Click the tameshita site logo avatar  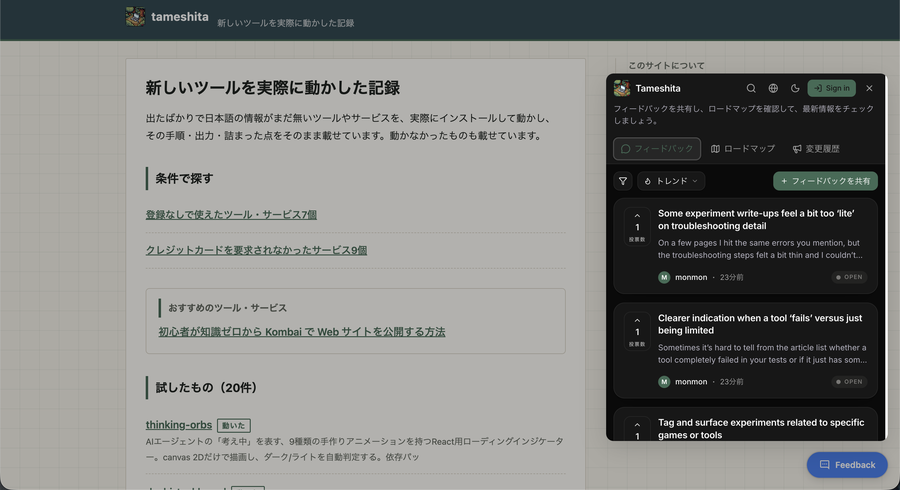[135, 17]
